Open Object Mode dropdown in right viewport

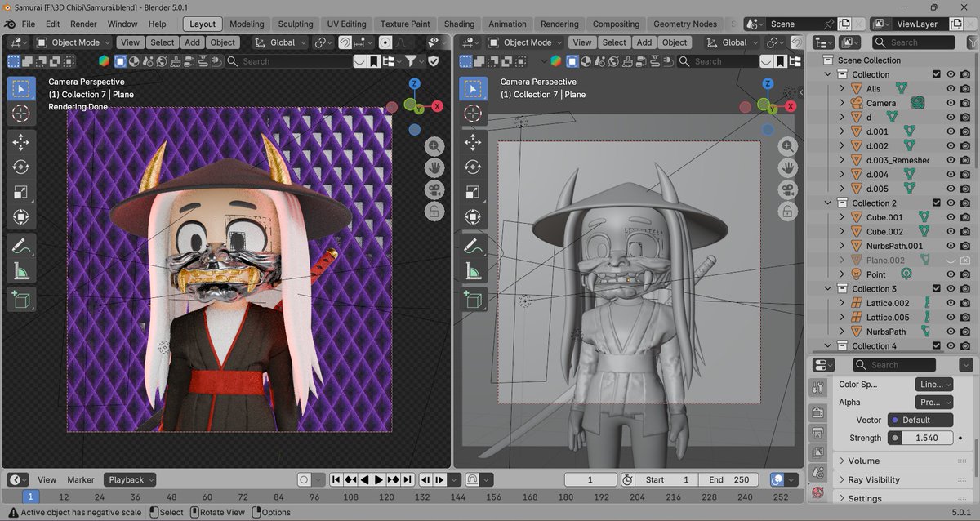(524, 42)
